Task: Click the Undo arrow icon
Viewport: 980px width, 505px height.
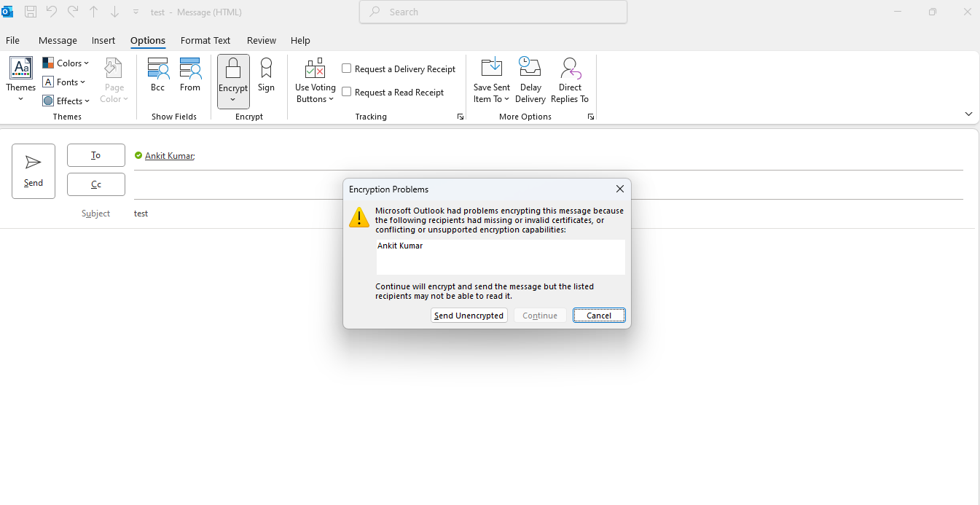Action: pyautogui.click(x=52, y=12)
